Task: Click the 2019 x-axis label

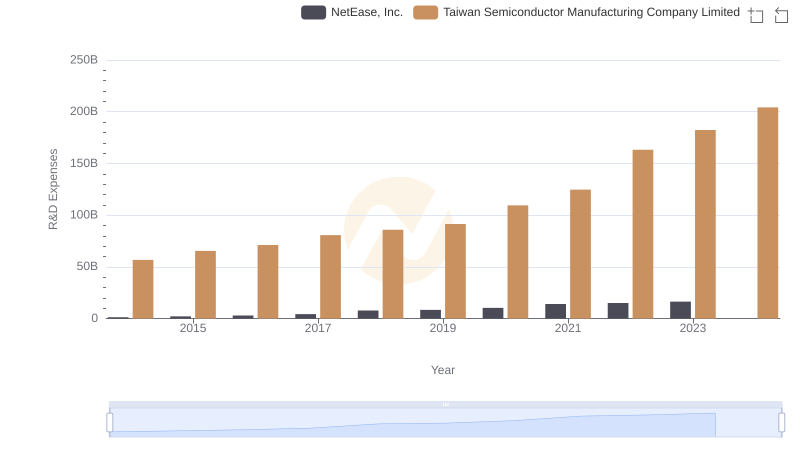Action: point(443,328)
